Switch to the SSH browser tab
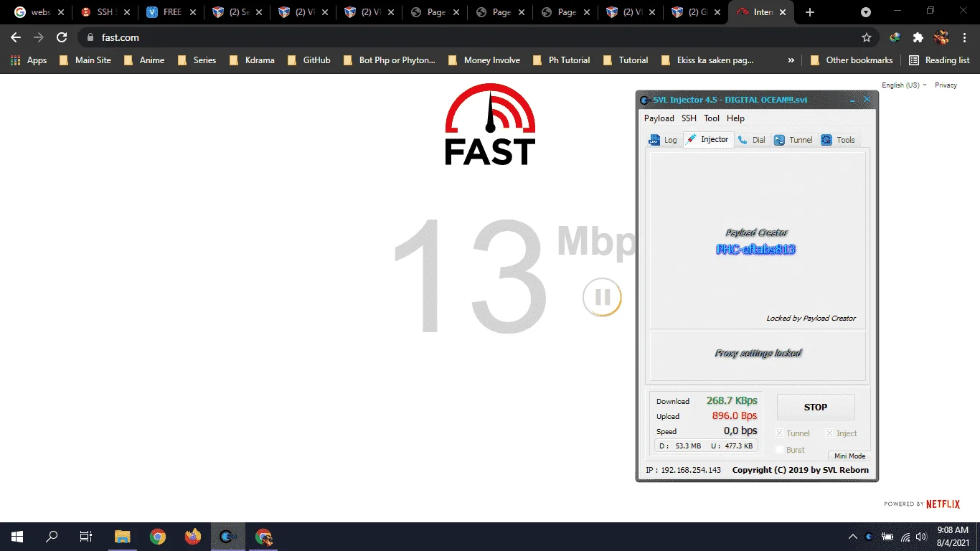Image resolution: width=980 pixels, height=551 pixels. pos(105,12)
